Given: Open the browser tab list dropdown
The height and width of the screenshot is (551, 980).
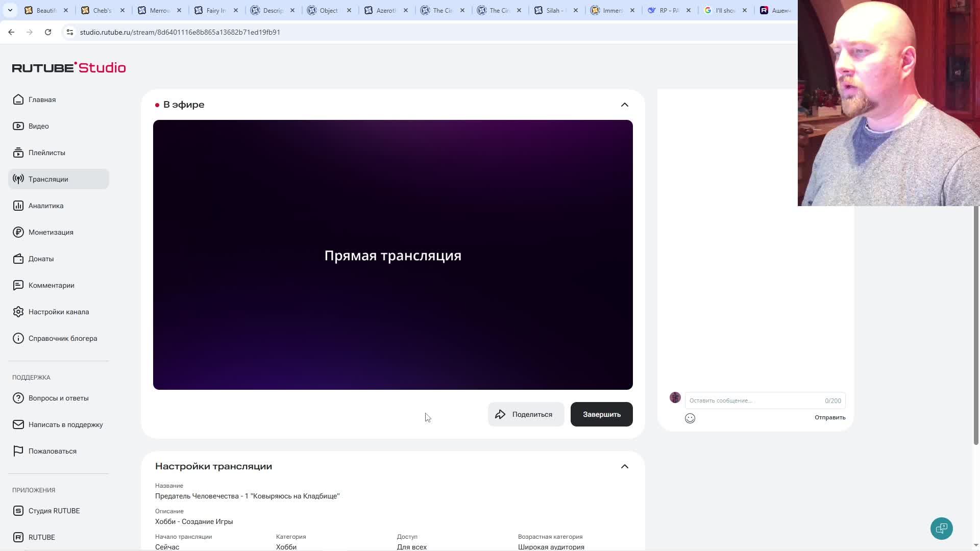Looking at the screenshot, I should (10, 10).
